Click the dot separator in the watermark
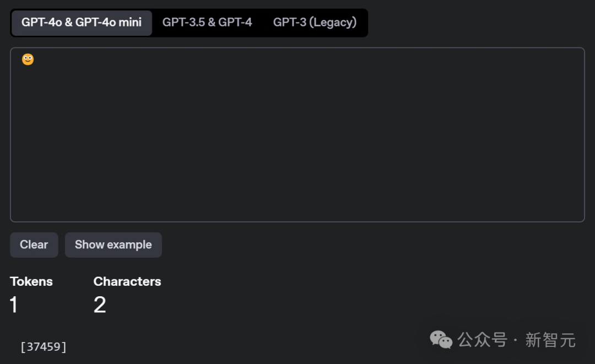The width and height of the screenshot is (595, 364). click(515, 340)
